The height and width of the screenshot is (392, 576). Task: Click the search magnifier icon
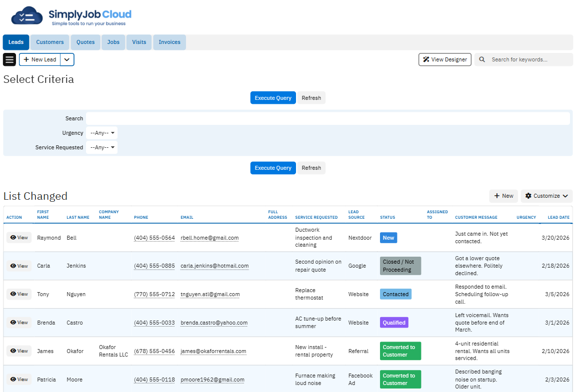click(x=482, y=59)
